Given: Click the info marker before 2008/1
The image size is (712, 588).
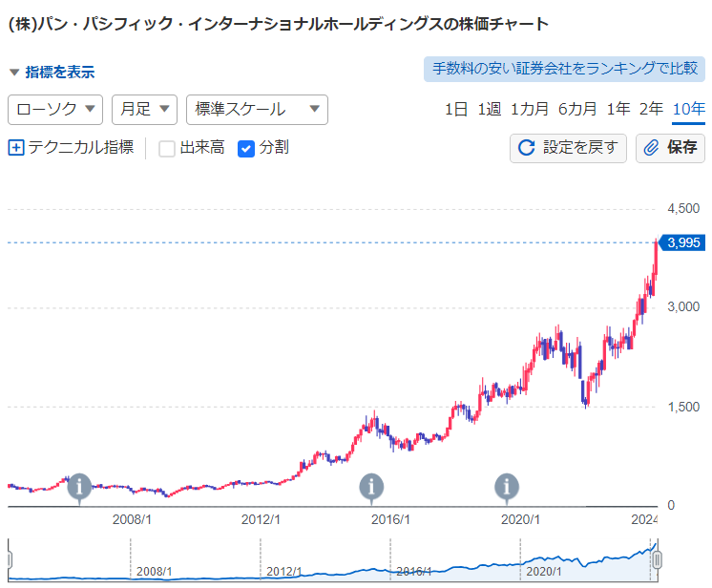Looking at the screenshot, I should (x=79, y=487).
